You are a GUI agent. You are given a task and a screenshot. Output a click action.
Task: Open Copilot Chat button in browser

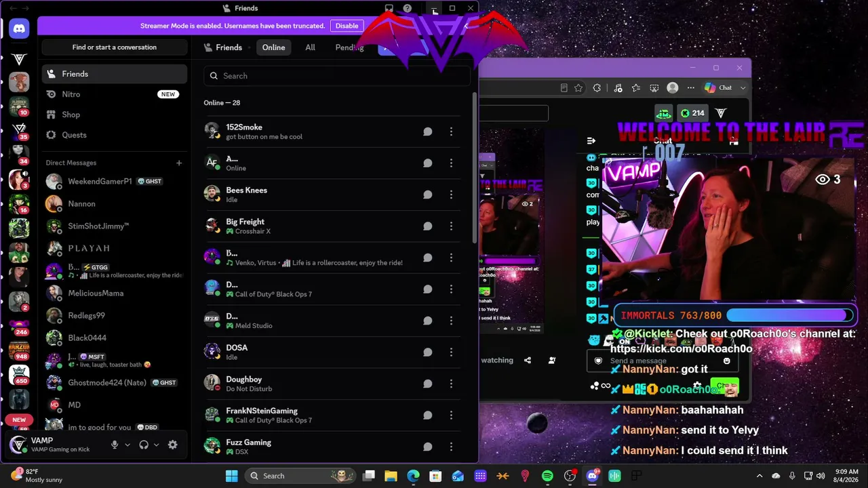pyautogui.click(x=719, y=87)
